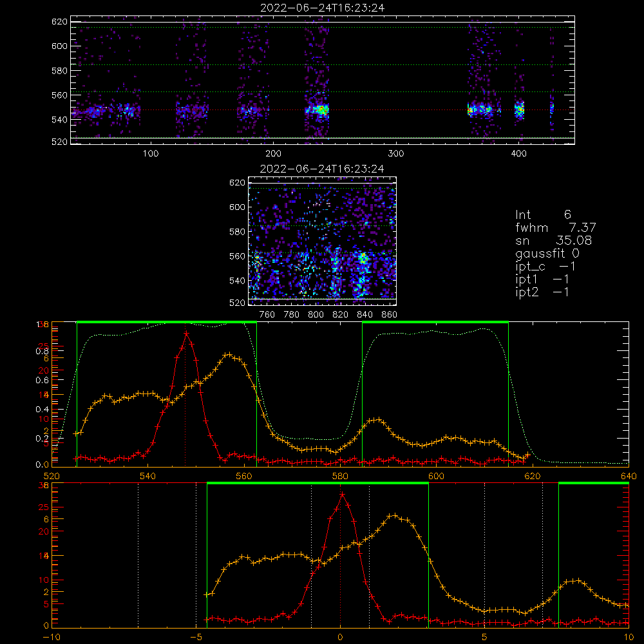Click white y-axis label 0.6 on profile plot
The height and width of the screenshot is (644, 644).
42,381
